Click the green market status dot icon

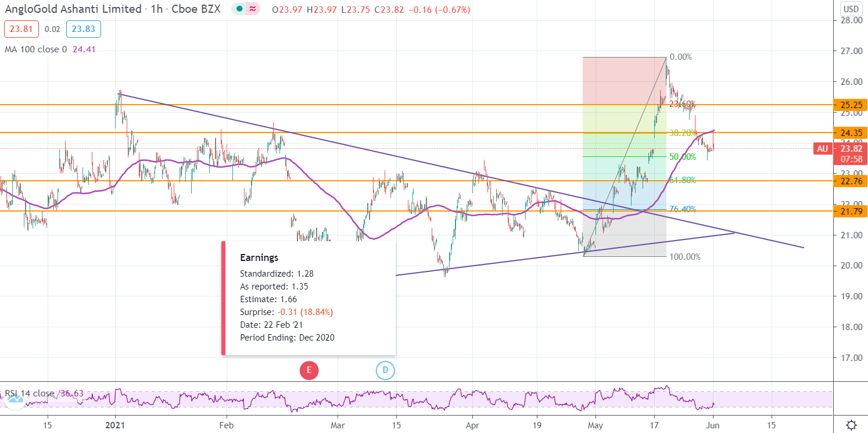[239, 9]
